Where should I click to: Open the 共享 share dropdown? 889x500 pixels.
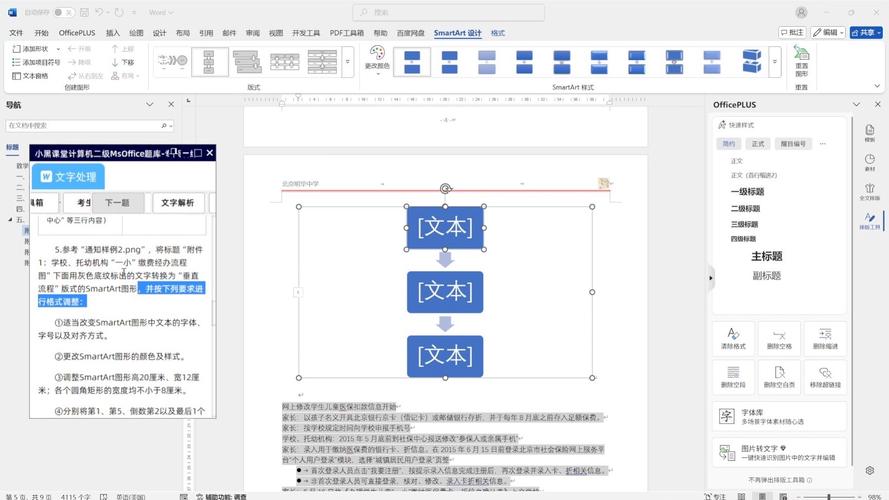point(866,32)
